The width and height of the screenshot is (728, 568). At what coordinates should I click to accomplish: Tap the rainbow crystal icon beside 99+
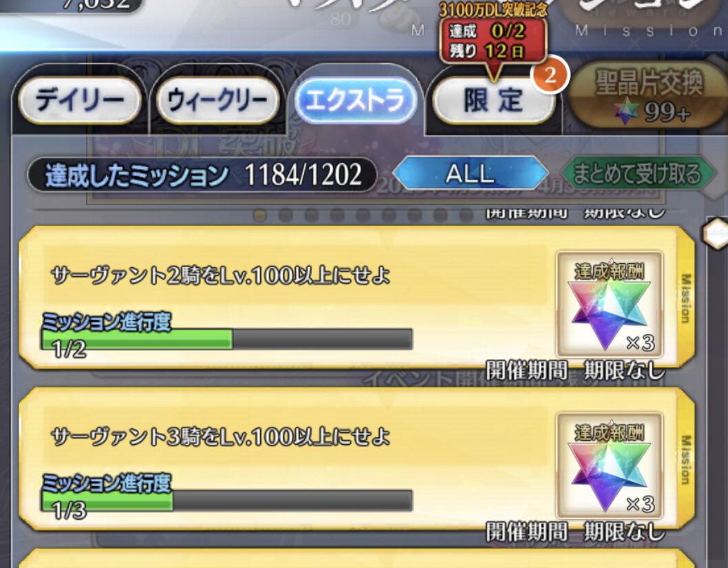[x=625, y=111]
